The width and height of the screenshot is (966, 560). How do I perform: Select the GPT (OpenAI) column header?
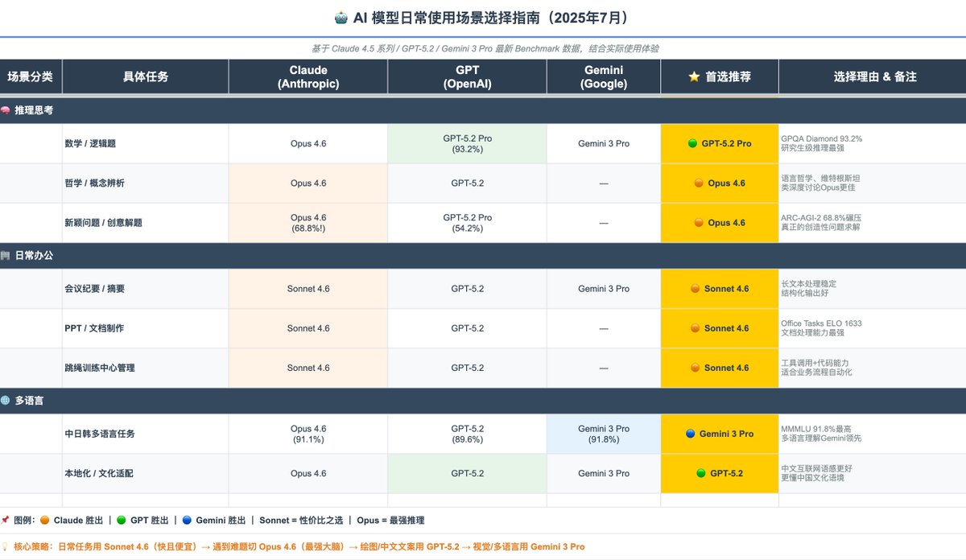click(x=467, y=76)
